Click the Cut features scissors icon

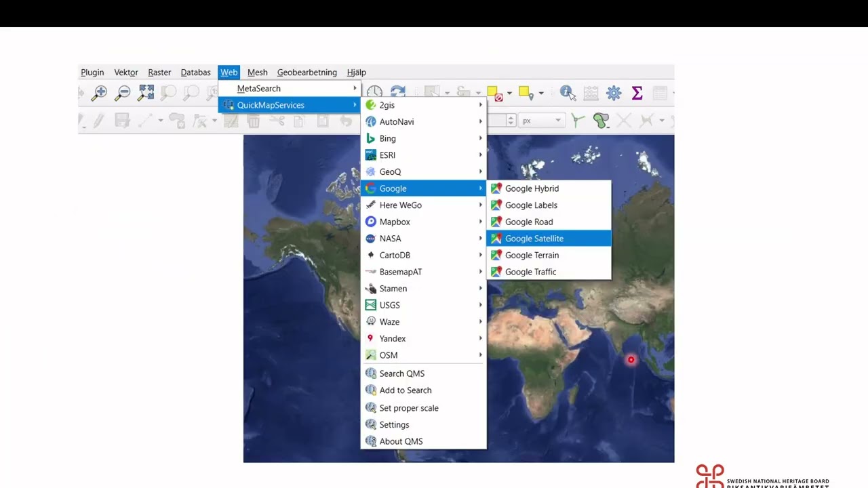pos(277,121)
